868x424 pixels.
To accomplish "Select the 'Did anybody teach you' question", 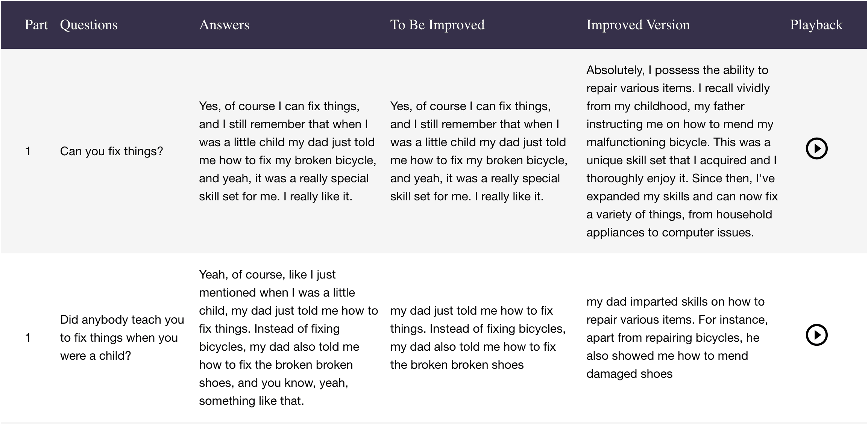I will pyautogui.click(x=122, y=338).
